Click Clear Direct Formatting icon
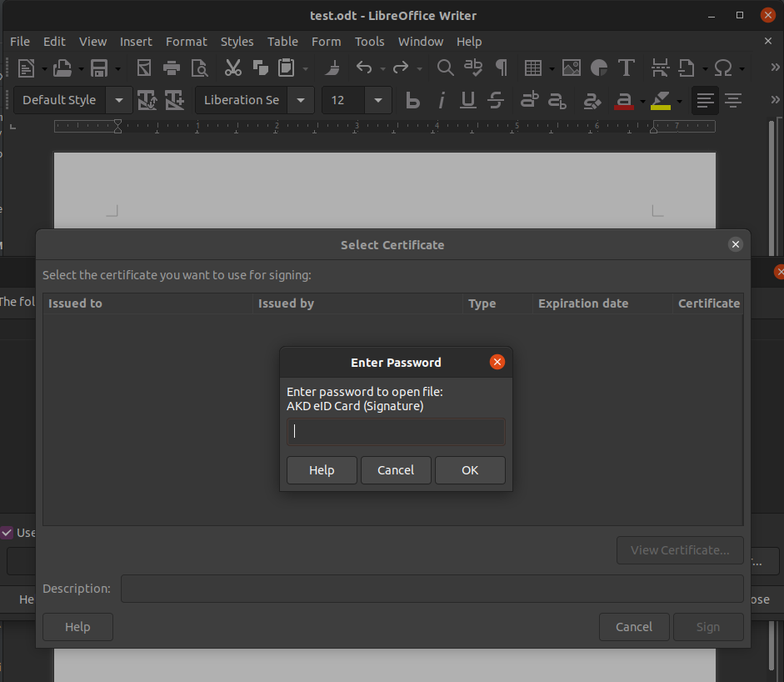This screenshot has width=784, height=682. (x=592, y=101)
